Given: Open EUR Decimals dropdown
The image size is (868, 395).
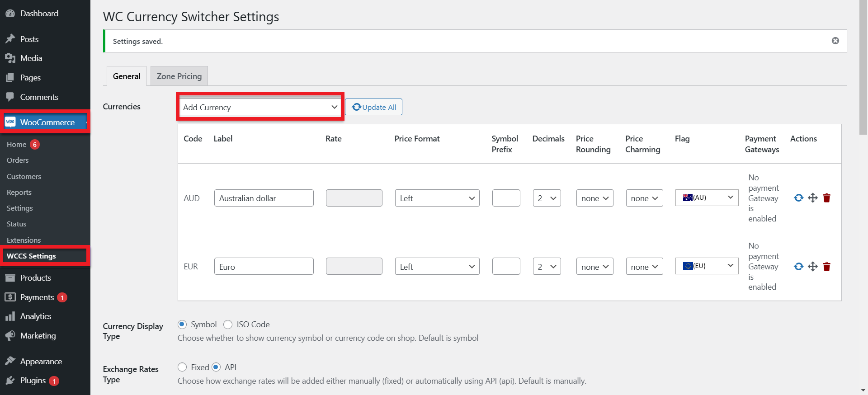Looking at the screenshot, I should coord(547,267).
